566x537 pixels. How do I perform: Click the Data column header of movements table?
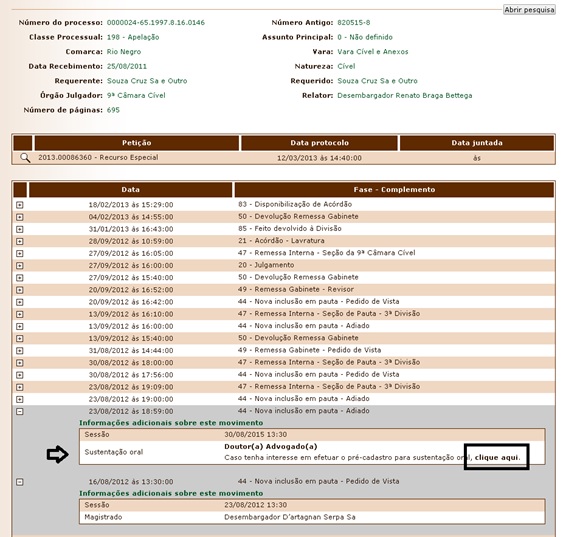[x=130, y=190]
